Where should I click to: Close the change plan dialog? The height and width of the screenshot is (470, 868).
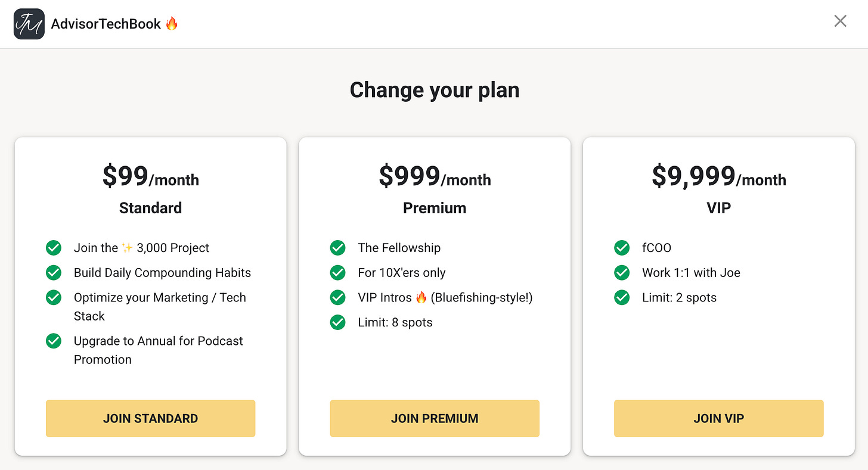pyautogui.click(x=840, y=21)
